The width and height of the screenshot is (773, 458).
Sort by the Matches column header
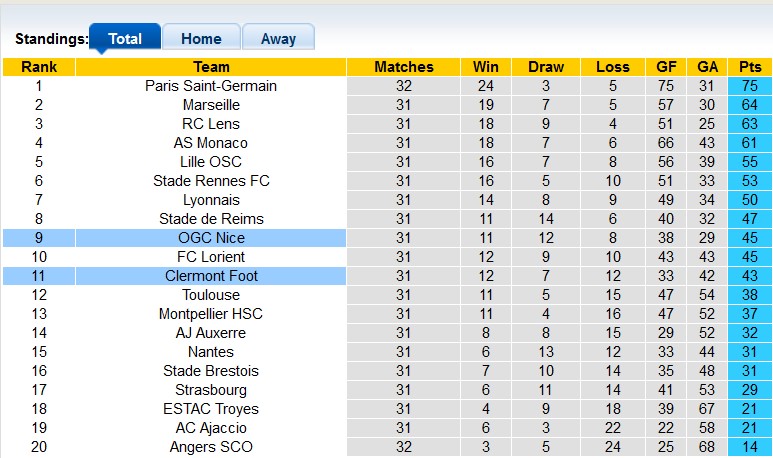404,67
